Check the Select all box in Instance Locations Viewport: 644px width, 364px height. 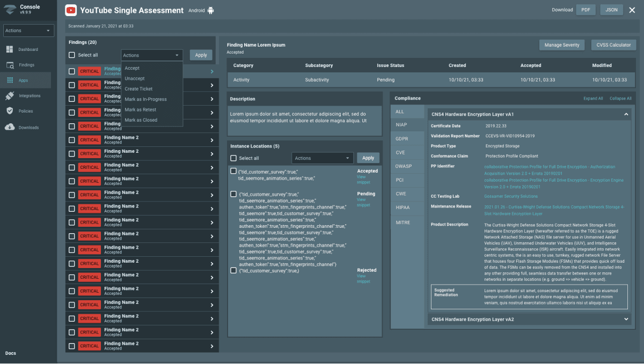pos(234,158)
